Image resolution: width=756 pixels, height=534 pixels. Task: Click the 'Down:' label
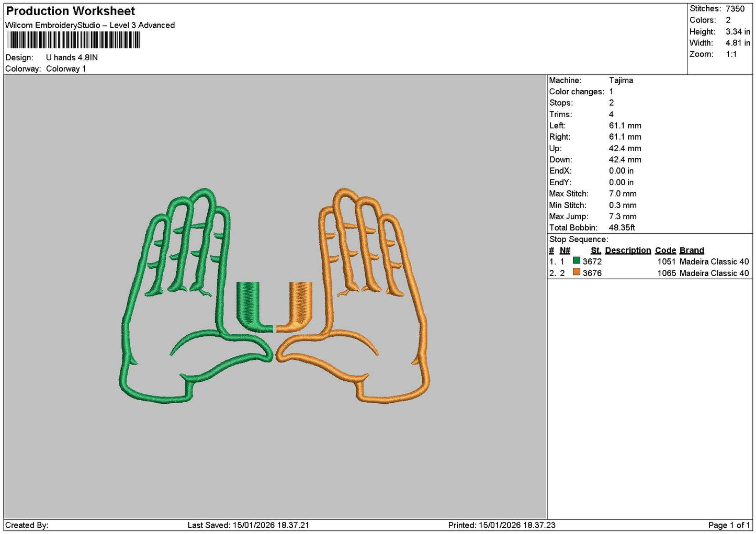(561, 160)
